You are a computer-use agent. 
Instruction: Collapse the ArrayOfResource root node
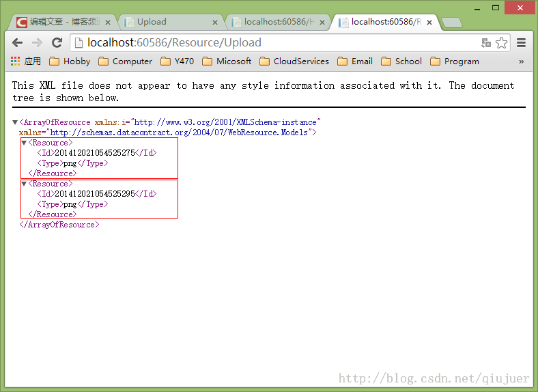pyautogui.click(x=16, y=122)
